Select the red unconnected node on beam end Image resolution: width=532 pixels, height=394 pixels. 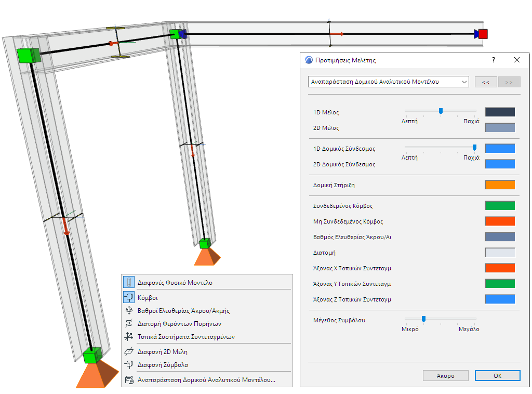[x=483, y=34]
